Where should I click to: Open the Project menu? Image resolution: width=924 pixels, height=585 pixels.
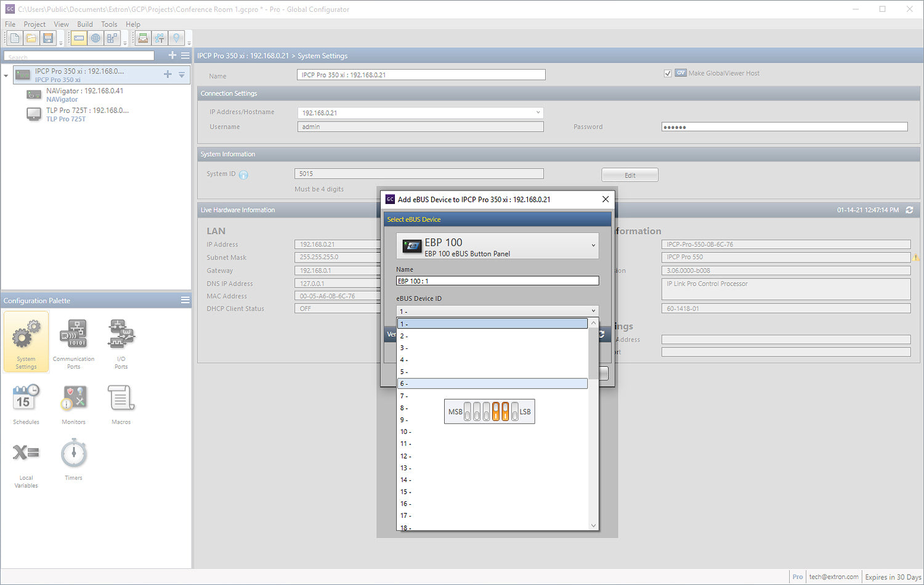[34, 24]
